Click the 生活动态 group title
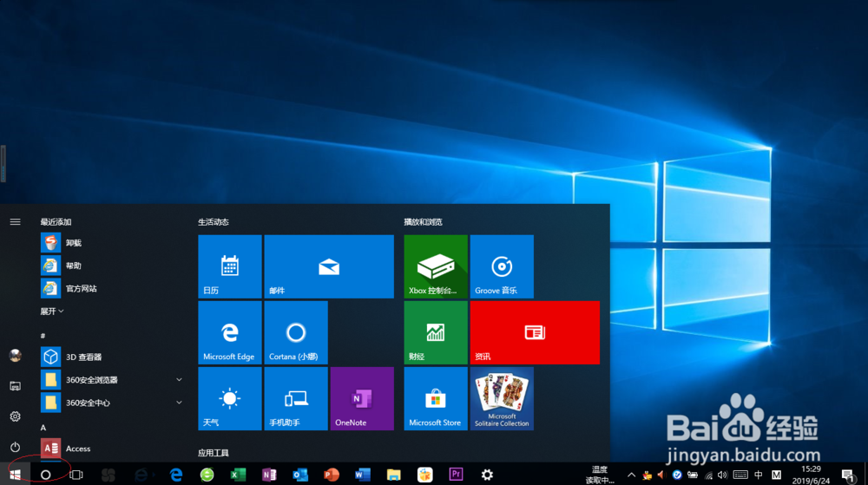868x485 pixels. (214, 222)
